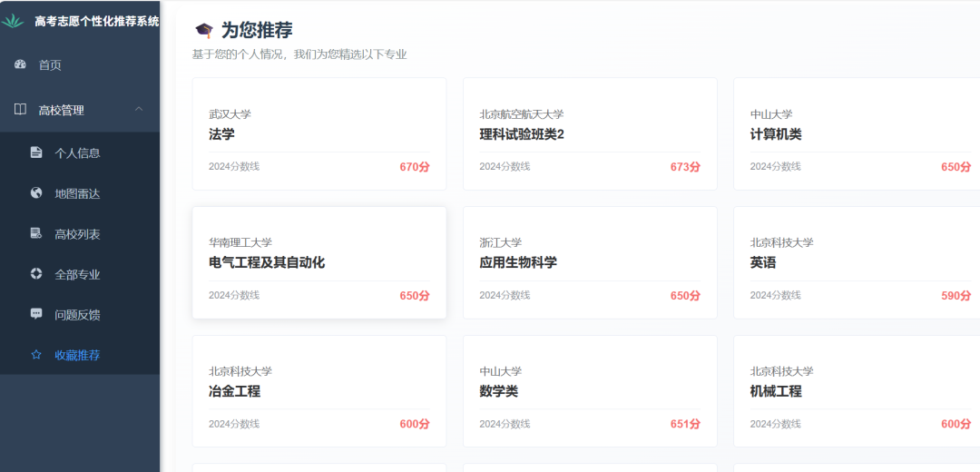The width and height of the screenshot is (980, 472).
Task: Click the 673分 score value
Action: [x=686, y=167]
